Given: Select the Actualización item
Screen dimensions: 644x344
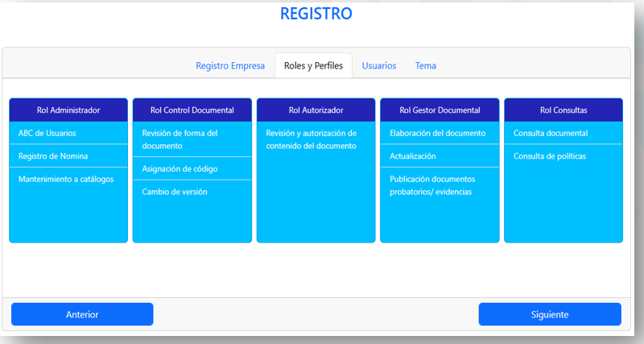Looking at the screenshot, I should [x=412, y=155].
